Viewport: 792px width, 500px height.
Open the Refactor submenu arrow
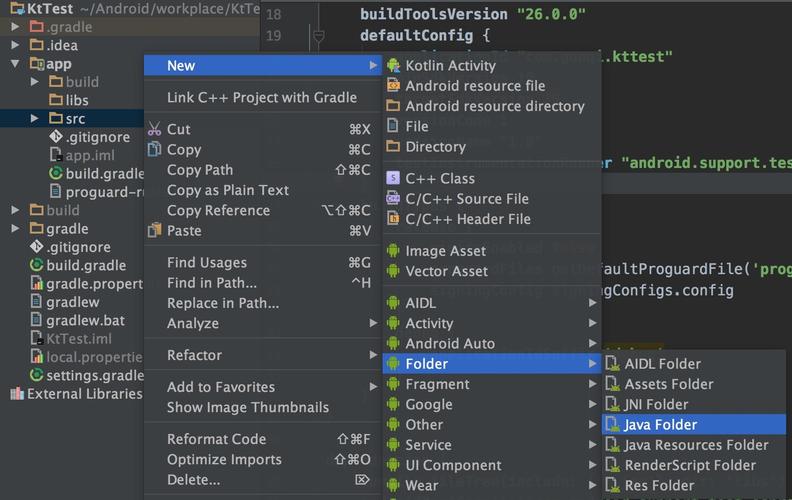pyautogui.click(x=373, y=355)
